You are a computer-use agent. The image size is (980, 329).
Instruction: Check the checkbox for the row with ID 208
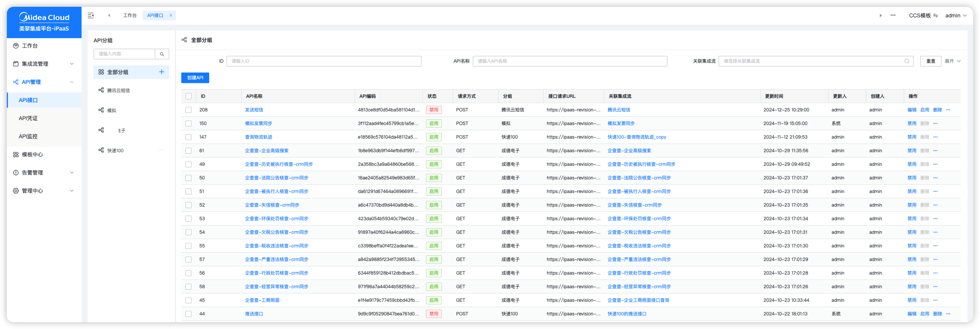pyautogui.click(x=188, y=110)
